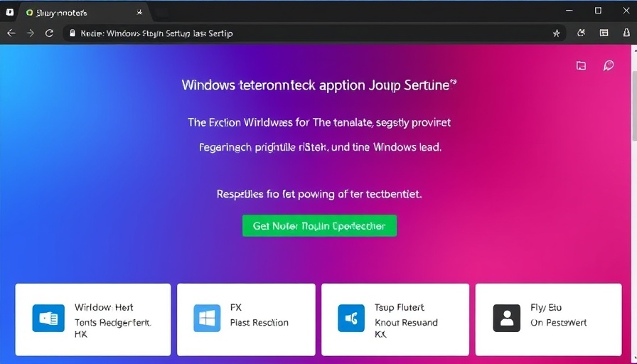Maximize the browser window
The width and height of the screenshot is (637, 364).
tap(598, 11)
